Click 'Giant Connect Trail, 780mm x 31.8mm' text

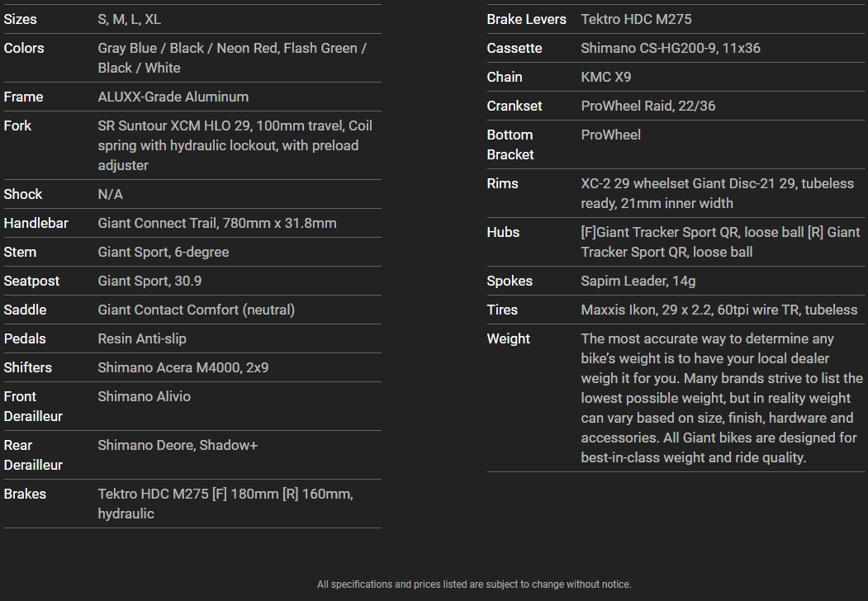(217, 223)
